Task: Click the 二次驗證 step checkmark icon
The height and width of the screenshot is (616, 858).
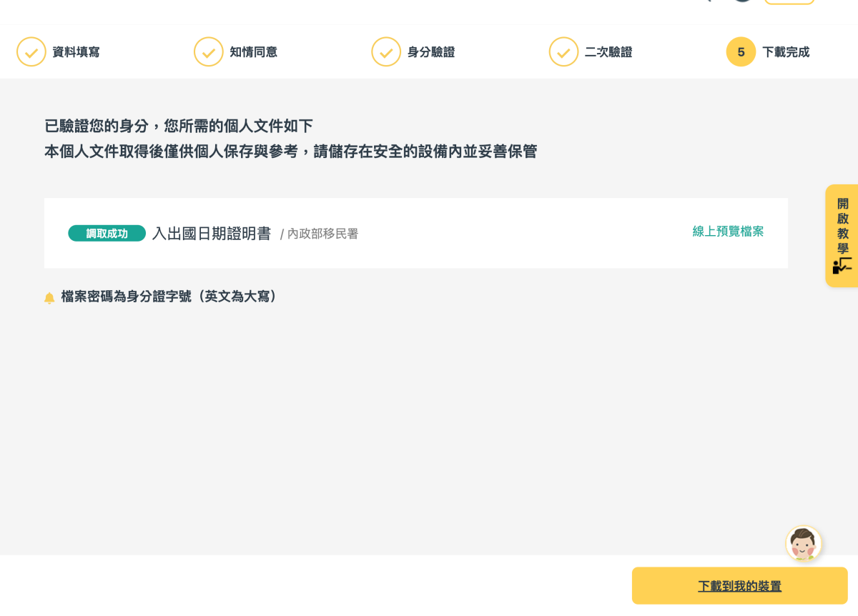Action: (x=563, y=52)
